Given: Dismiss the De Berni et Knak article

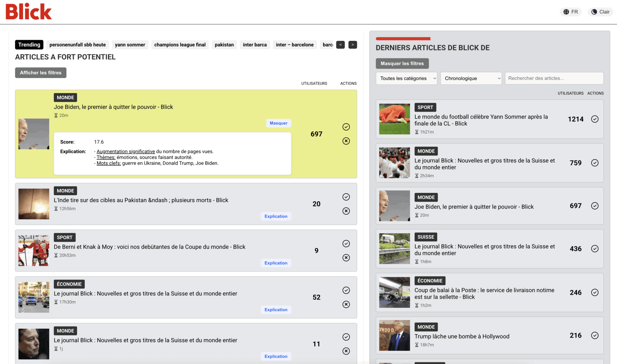Looking at the screenshot, I should (346, 258).
